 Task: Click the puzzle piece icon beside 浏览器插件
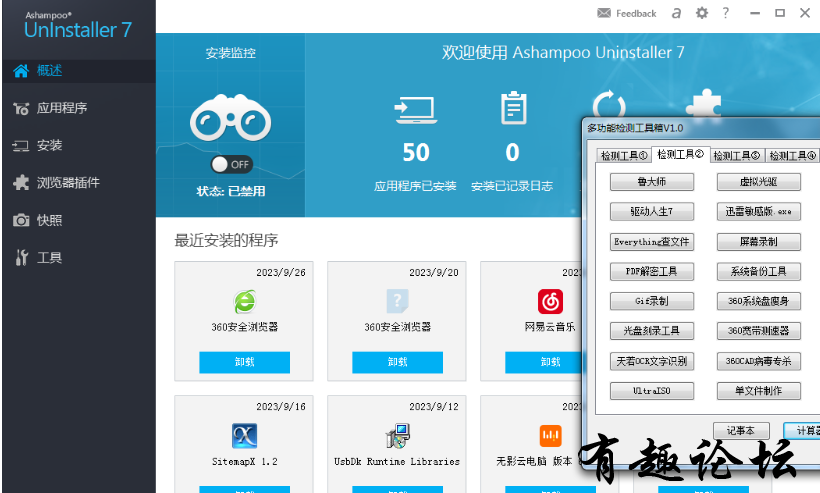coord(21,182)
